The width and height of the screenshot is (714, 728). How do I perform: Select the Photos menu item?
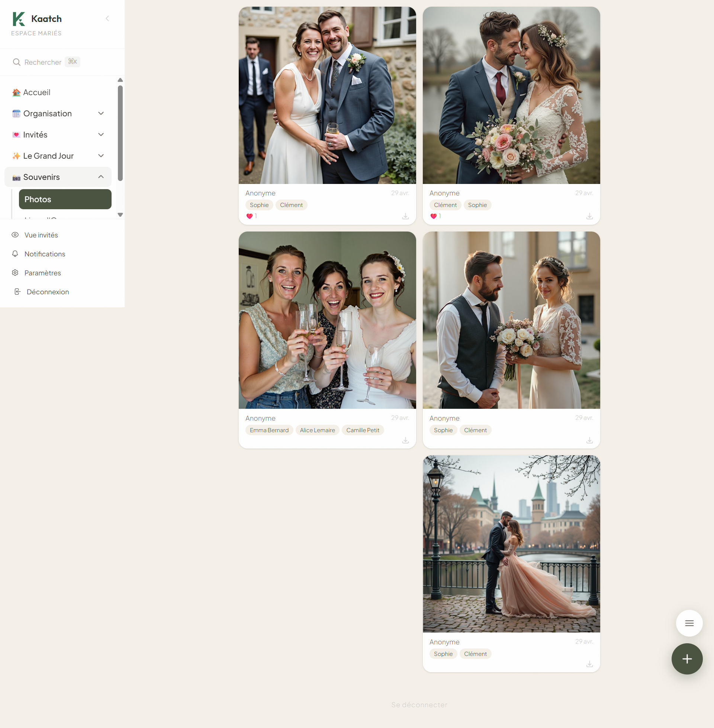65,199
